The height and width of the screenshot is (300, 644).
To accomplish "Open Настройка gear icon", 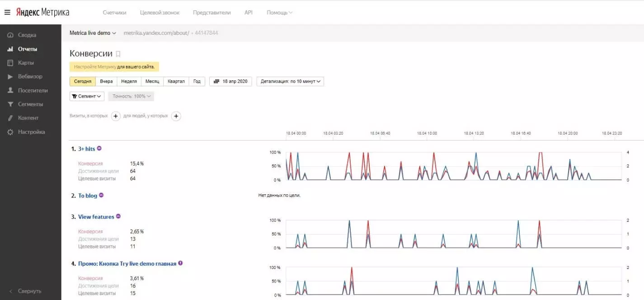I will [10, 132].
